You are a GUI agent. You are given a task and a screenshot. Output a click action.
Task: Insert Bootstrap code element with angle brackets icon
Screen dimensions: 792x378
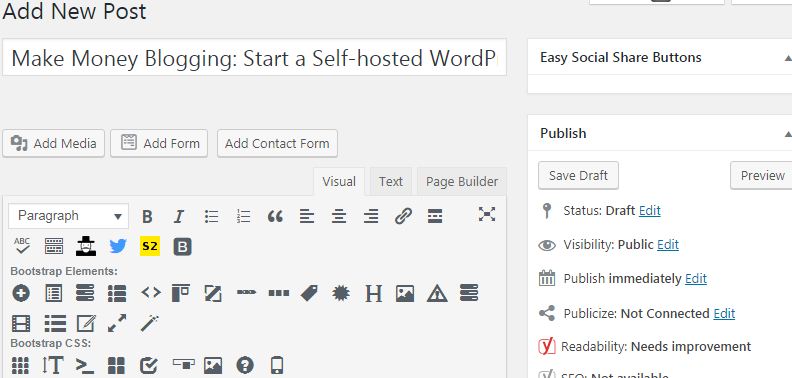[151, 293]
